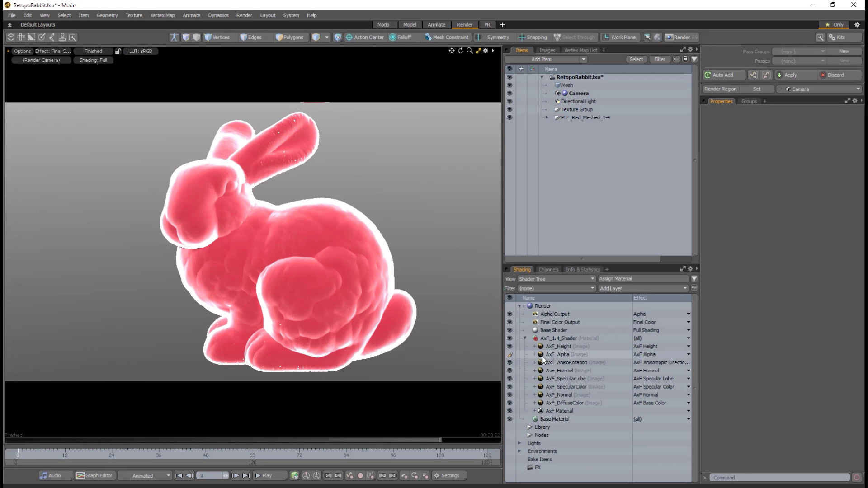Open the Texture menu
The width and height of the screenshot is (868, 488).
tap(134, 15)
